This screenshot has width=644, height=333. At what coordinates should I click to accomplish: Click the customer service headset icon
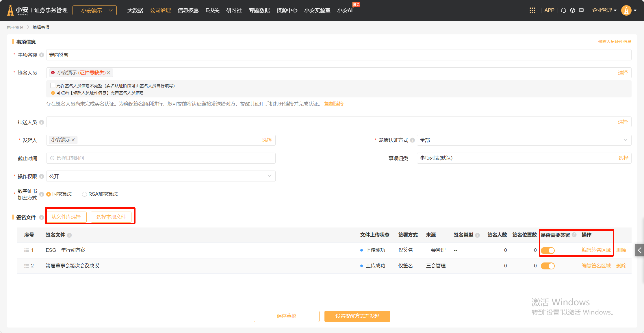pos(563,10)
